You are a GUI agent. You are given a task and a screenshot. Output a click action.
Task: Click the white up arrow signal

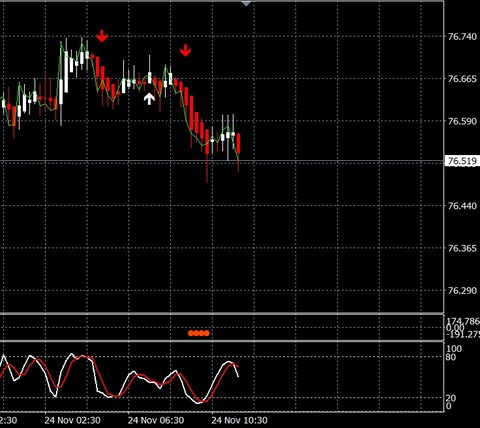pyautogui.click(x=149, y=99)
